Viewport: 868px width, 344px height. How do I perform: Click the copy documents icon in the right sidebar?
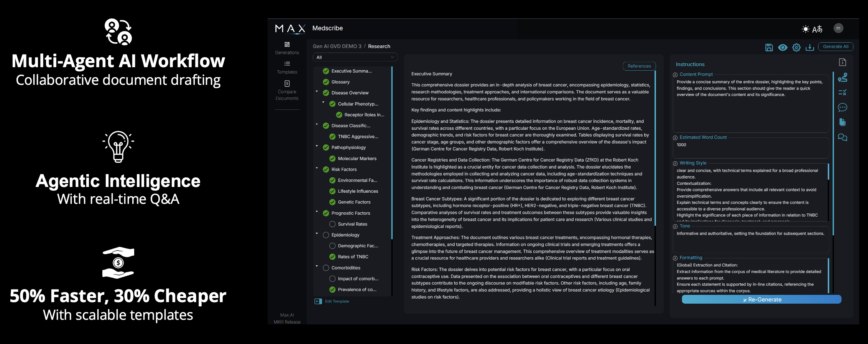(x=842, y=122)
